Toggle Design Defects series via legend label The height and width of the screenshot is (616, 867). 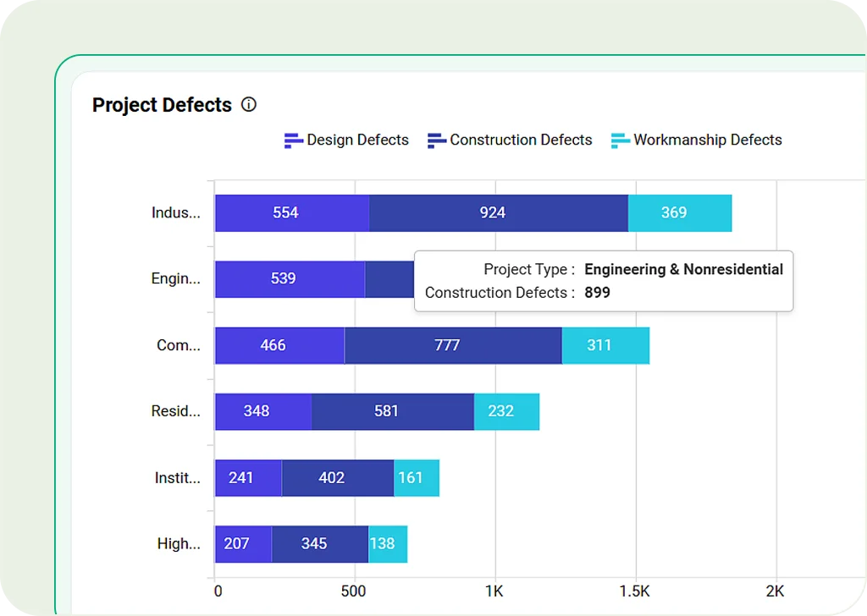click(357, 140)
